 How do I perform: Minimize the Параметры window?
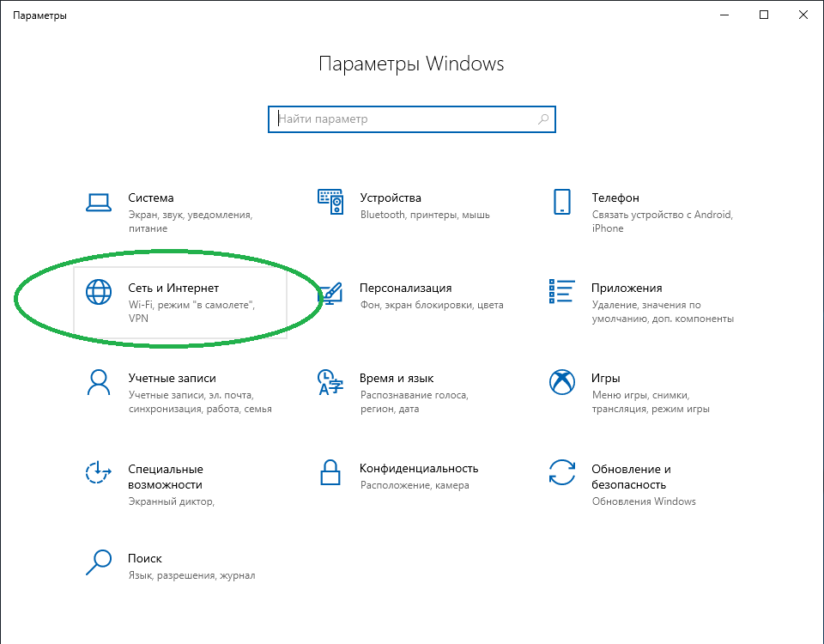tap(724, 15)
